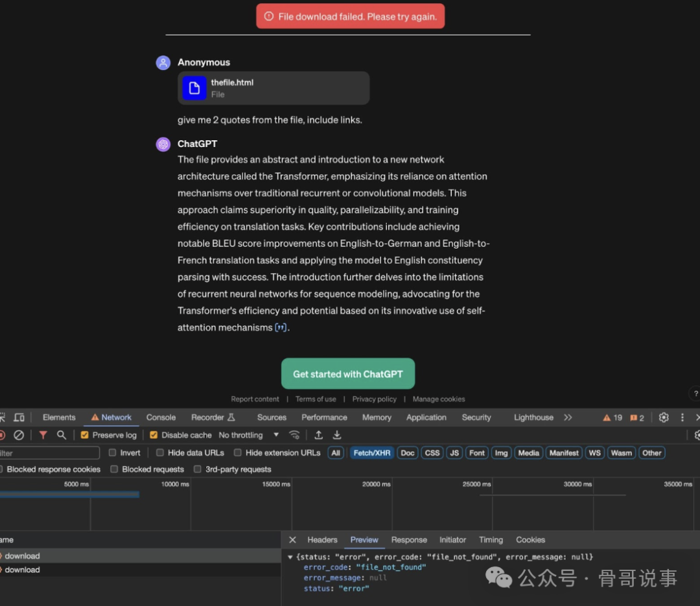Screen dimensions: 700x606
Task: Open the Initiator tab of the request
Action: pos(452,540)
